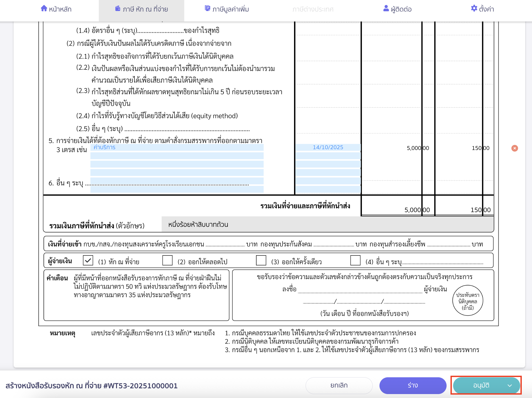Screen dimensions: 532x398
Task: Uncheck the หัก ณ ที่จ่าย checkbox
Action: [x=88, y=260]
